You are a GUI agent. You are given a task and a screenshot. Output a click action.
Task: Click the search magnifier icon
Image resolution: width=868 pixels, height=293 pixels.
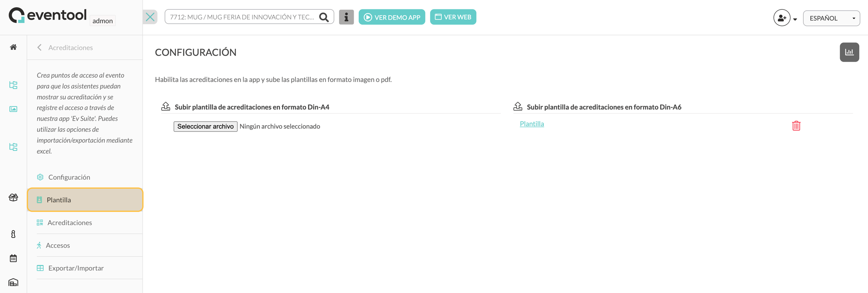coord(324,17)
